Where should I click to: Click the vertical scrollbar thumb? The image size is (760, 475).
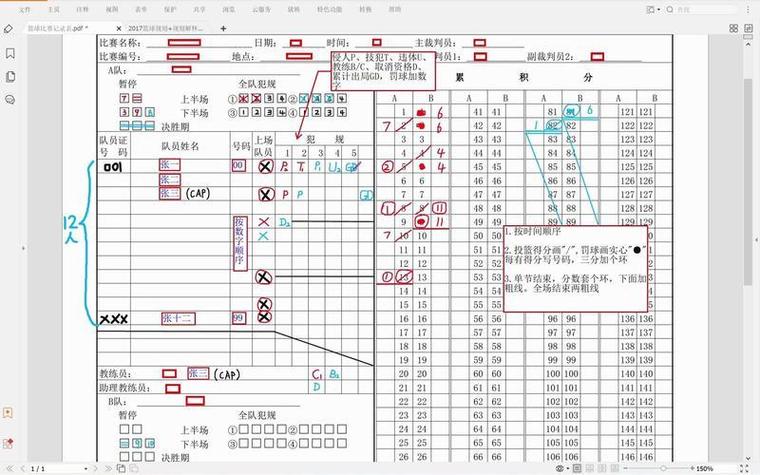(749, 182)
